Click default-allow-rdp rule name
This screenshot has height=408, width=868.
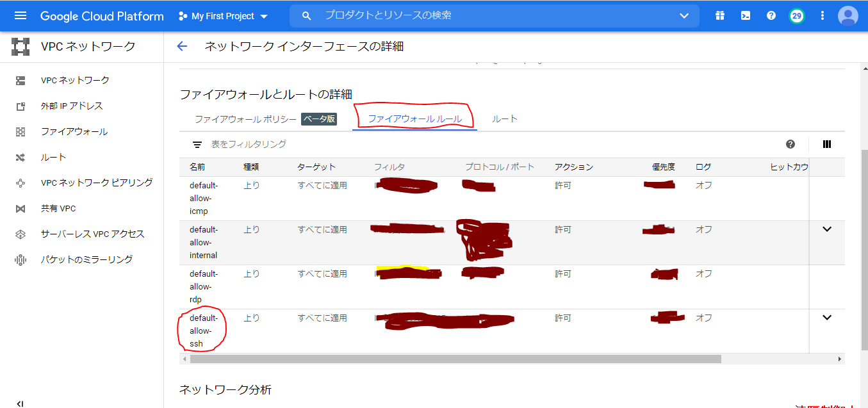[x=204, y=287]
